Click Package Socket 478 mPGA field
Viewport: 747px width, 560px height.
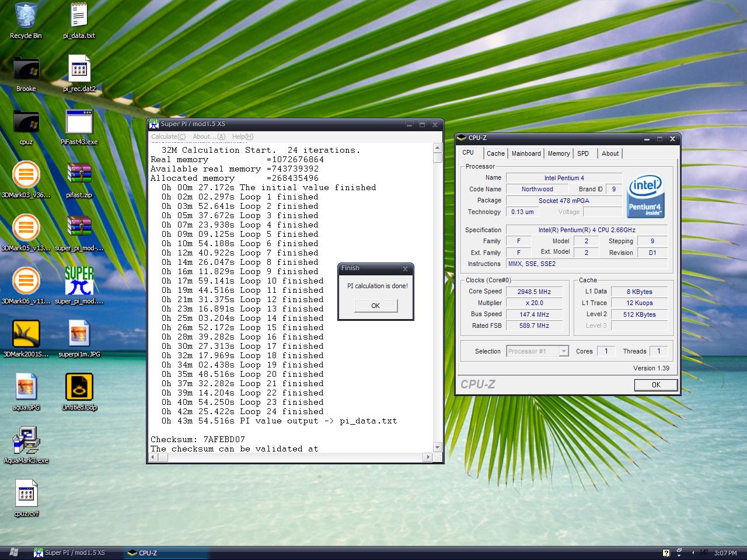(x=564, y=201)
